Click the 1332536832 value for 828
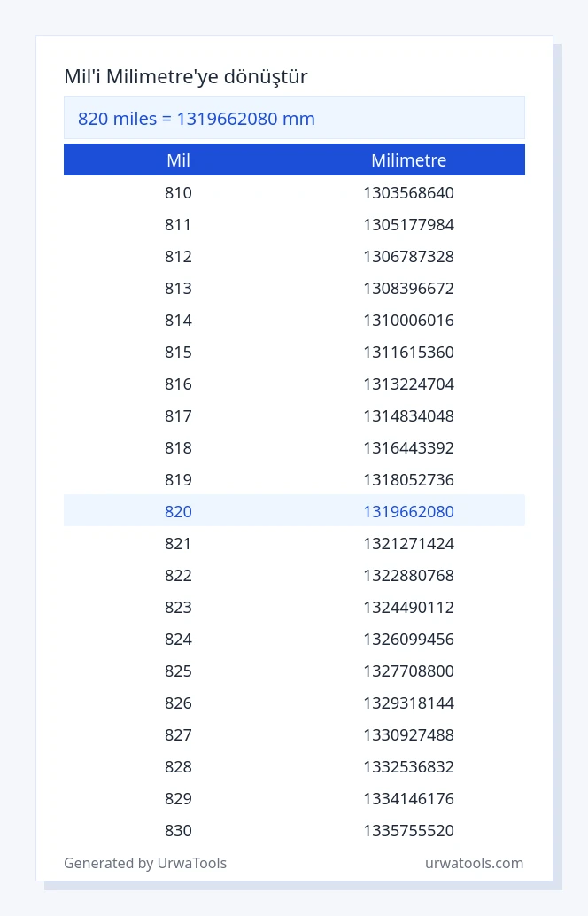The height and width of the screenshot is (916, 588). pyautogui.click(x=409, y=766)
